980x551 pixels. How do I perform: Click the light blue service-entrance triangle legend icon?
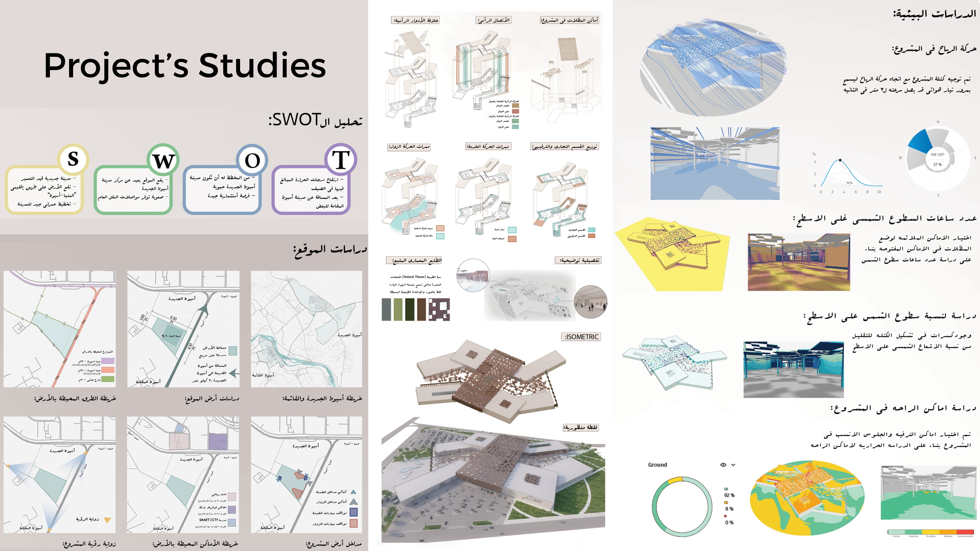coord(353,492)
